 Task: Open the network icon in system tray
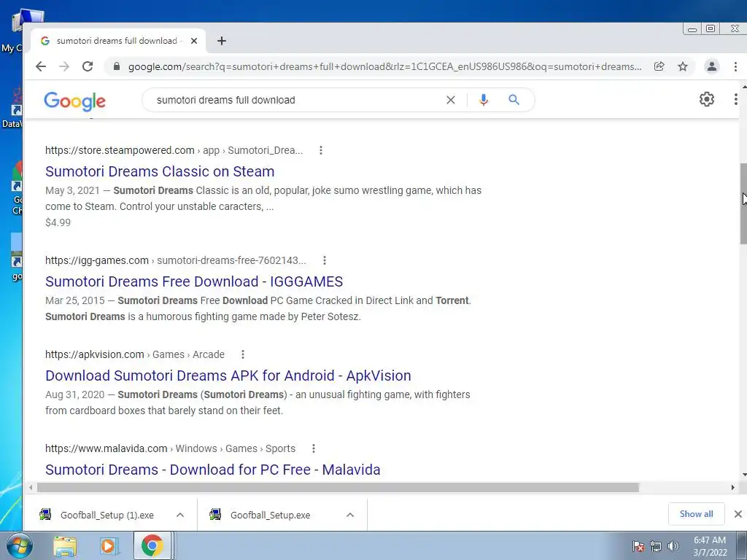tap(656, 546)
